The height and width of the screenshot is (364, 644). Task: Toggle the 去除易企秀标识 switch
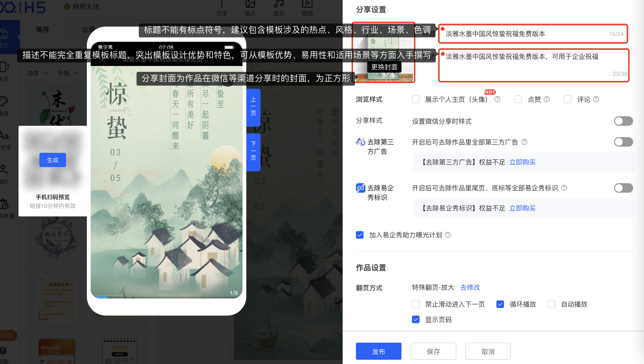coord(623,188)
